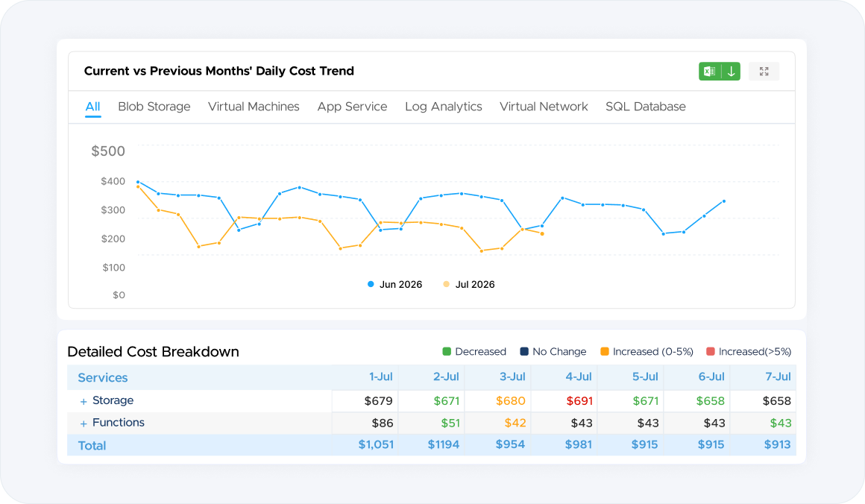Switch to App Service tab
The height and width of the screenshot is (504, 865).
tap(352, 107)
